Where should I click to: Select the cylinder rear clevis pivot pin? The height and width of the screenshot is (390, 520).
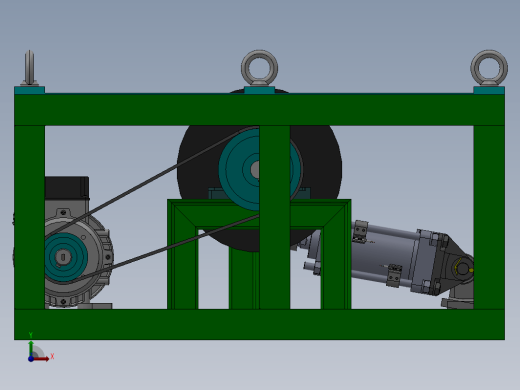click(463, 268)
